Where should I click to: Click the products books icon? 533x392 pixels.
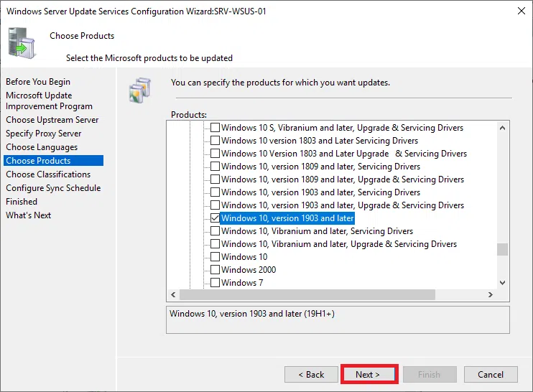(x=139, y=86)
